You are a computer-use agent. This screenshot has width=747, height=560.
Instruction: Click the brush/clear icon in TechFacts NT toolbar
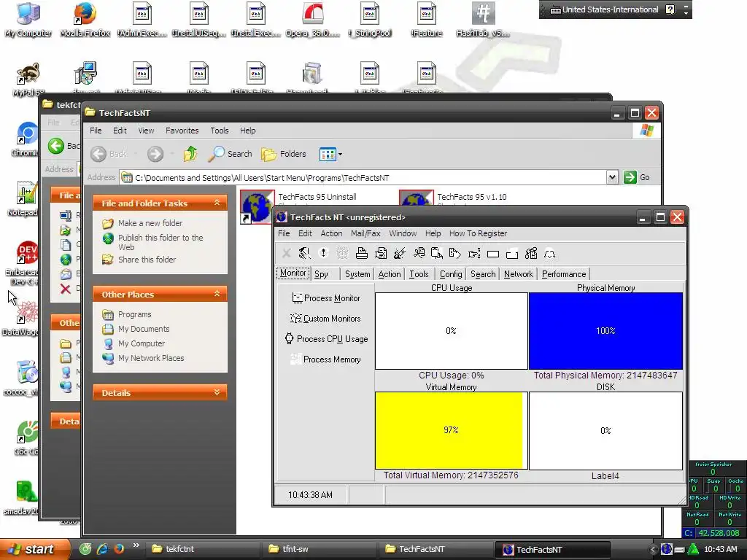(400, 253)
